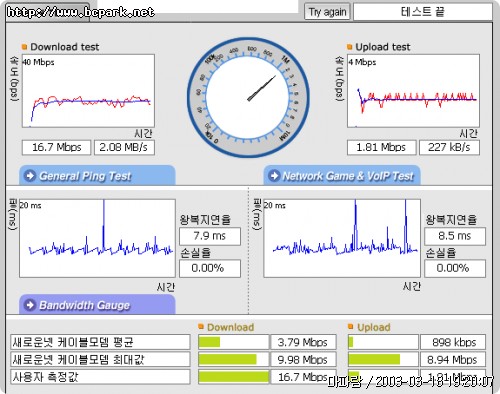This screenshot has width=500, height=394.
Task: Click the 16.7 Mbps download speed field
Action: 56,147
